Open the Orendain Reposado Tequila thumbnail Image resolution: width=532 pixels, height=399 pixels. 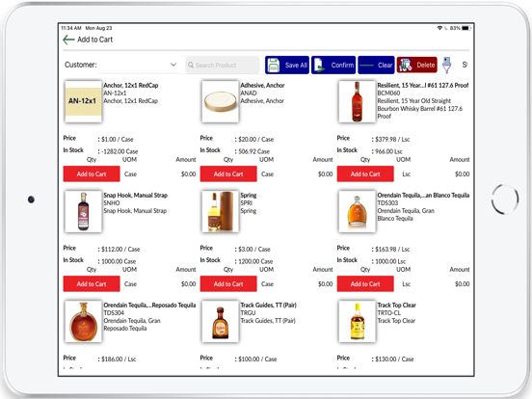click(83, 321)
